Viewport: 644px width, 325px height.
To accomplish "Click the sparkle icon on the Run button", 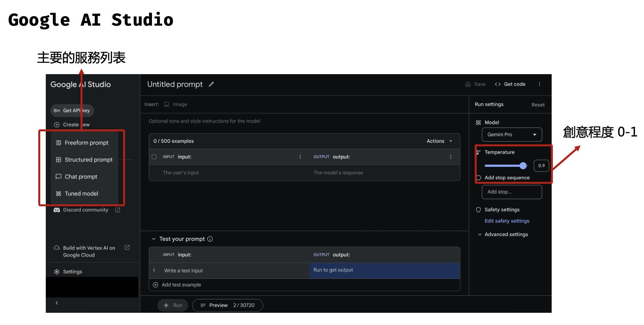I will [166, 305].
